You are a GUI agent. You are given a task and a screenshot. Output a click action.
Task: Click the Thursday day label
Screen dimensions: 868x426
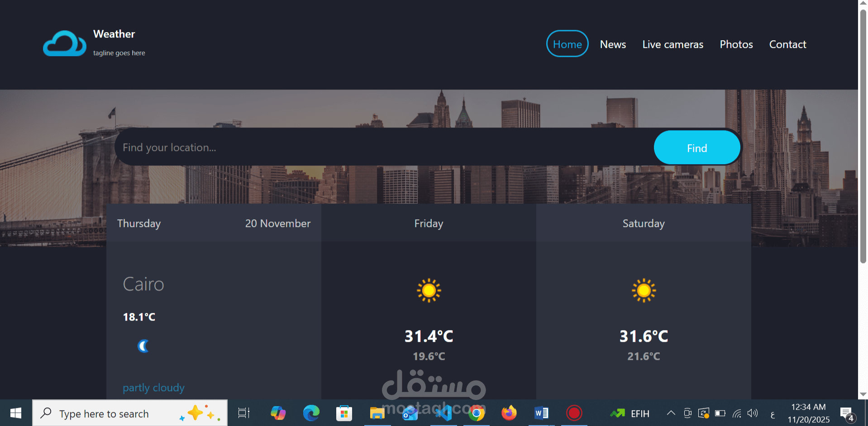pos(139,223)
